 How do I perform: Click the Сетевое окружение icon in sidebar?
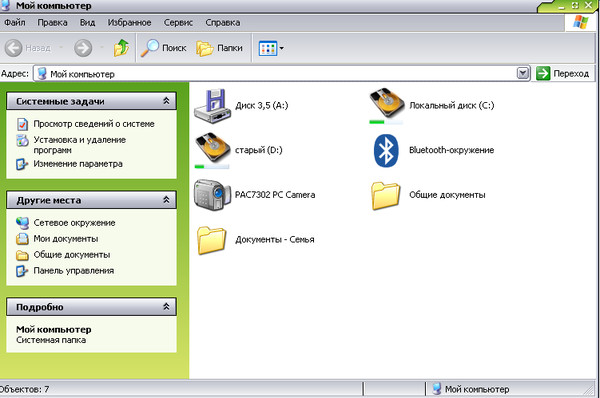(x=22, y=223)
